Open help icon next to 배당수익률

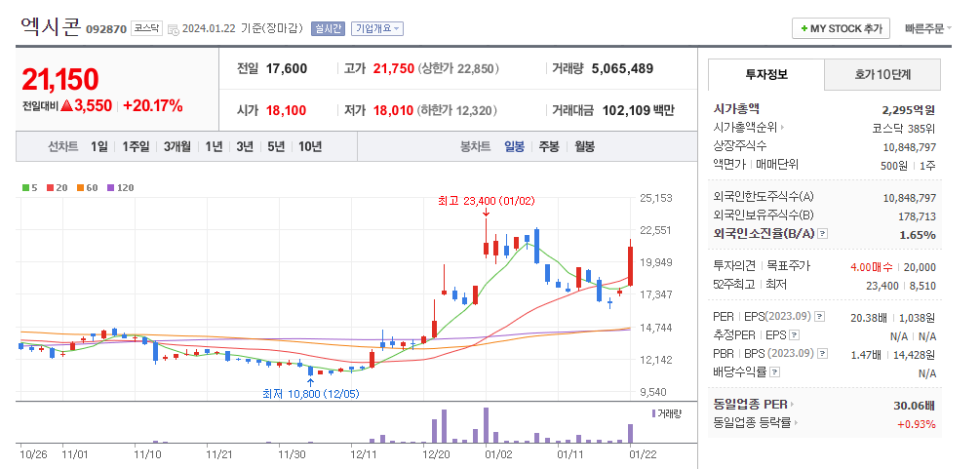click(775, 372)
